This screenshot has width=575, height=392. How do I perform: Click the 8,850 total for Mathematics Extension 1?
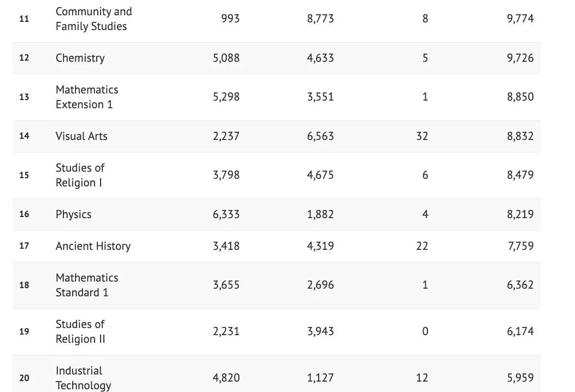pos(520,97)
